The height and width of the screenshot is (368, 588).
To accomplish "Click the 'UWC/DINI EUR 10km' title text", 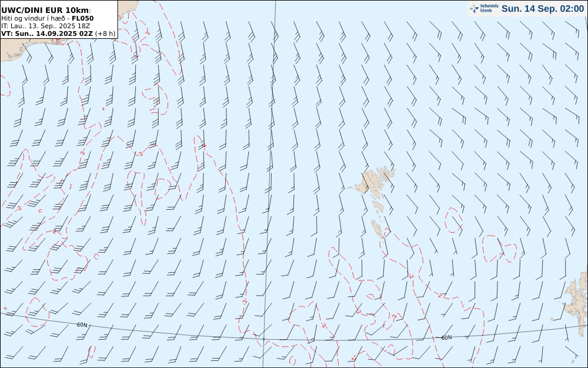I will point(46,10).
